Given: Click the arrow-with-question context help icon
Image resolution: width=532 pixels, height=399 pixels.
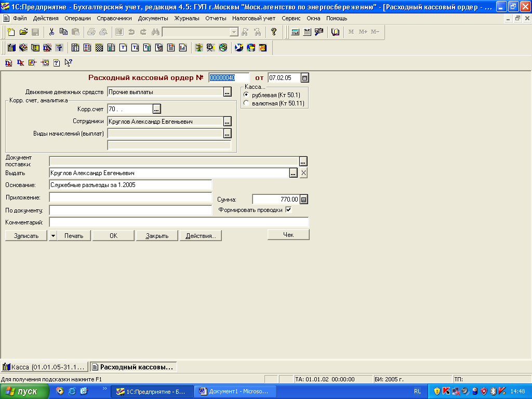Looking at the screenshot, I should pyautogui.click(x=68, y=63).
